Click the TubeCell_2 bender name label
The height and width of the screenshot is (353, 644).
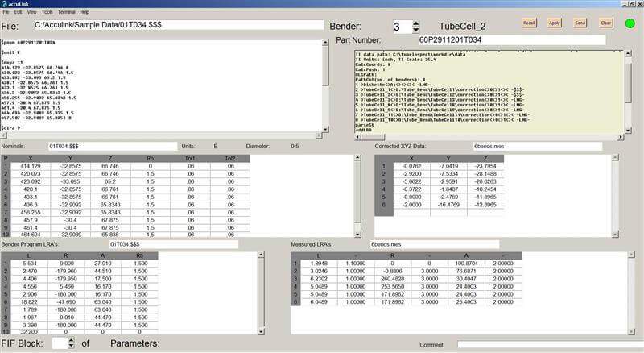click(462, 27)
